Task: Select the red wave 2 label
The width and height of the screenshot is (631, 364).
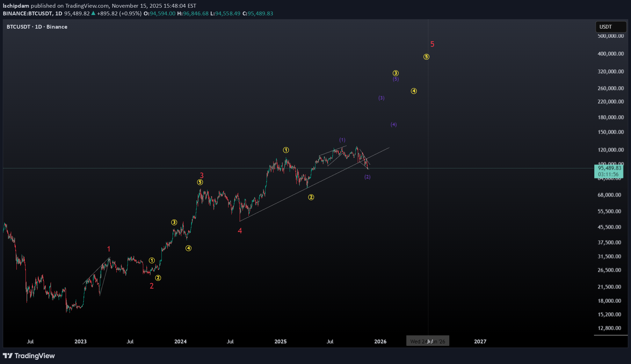Action: [x=152, y=286]
